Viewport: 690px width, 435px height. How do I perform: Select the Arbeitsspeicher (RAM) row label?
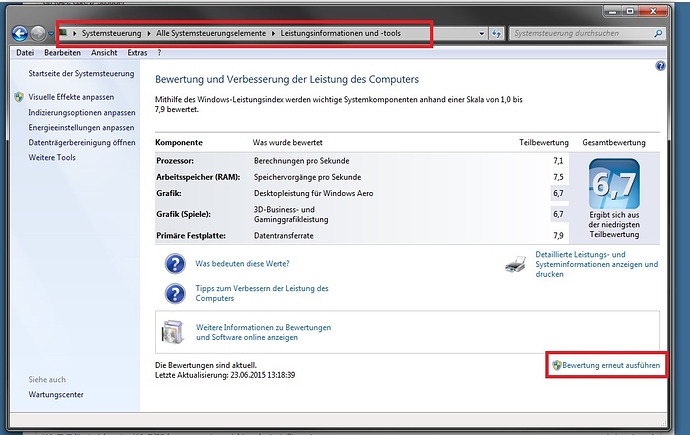click(198, 177)
